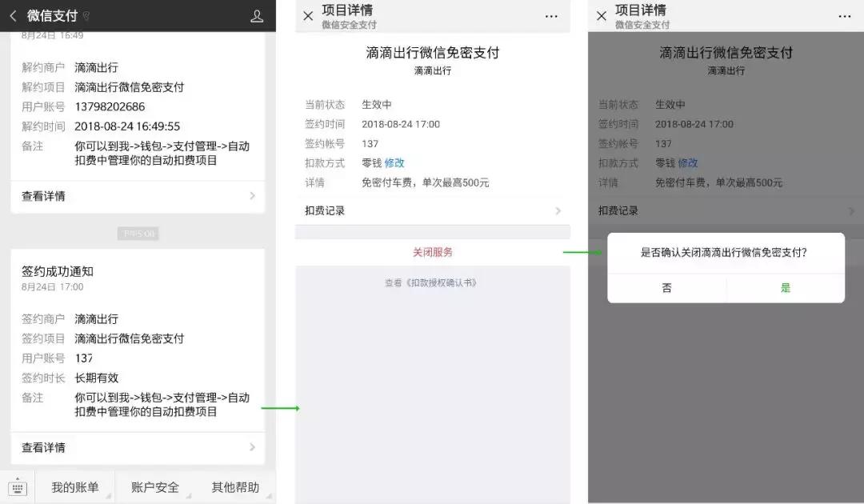
Task: Select 我的账单 from the bottom menu
Action: [76, 486]
